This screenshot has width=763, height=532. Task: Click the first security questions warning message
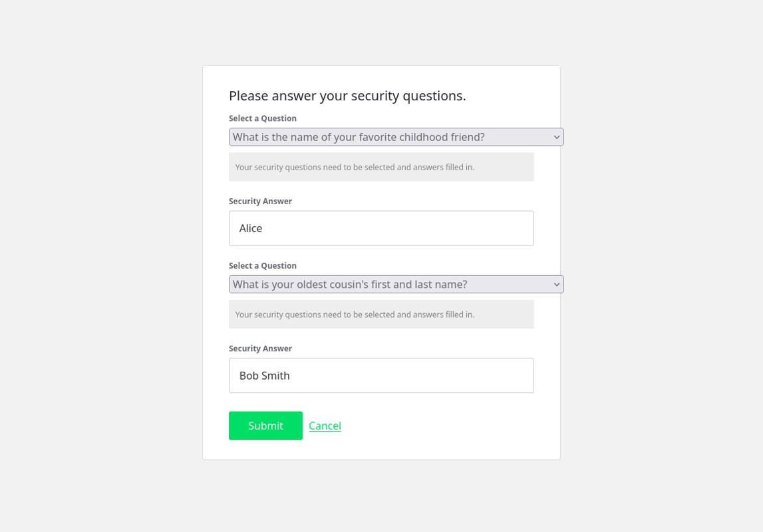tap(381, 167)
